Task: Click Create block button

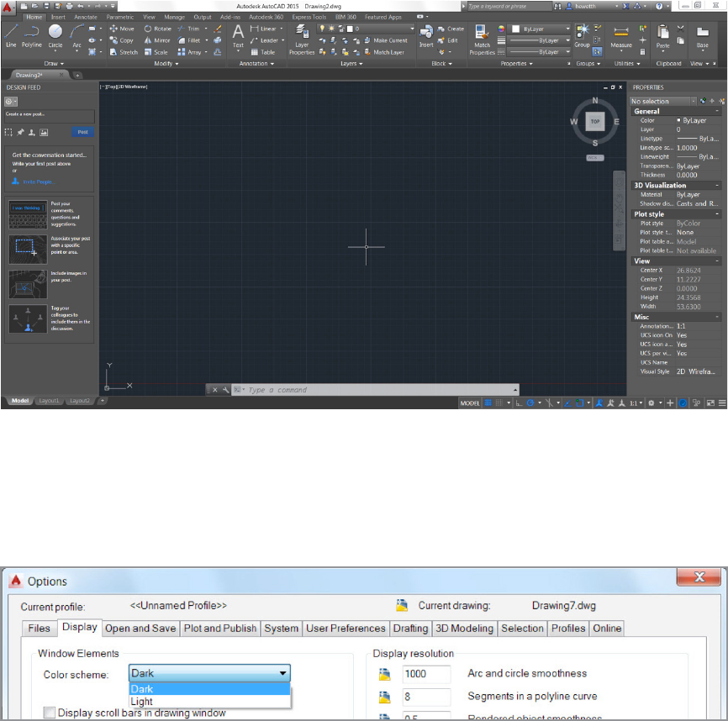Action: (451, 29)
